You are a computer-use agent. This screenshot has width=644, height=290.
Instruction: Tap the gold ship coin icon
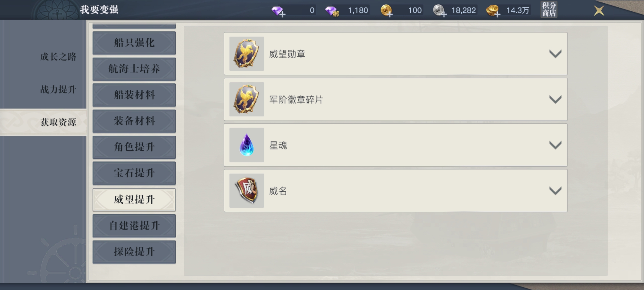point(386,11)
